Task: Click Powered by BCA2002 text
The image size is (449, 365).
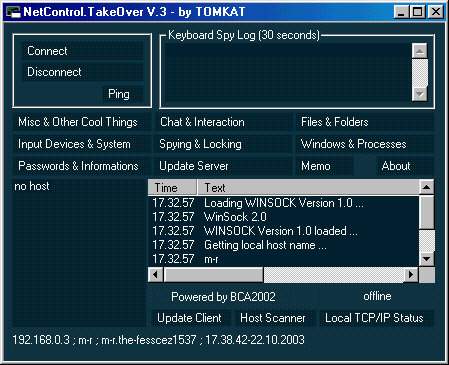Action: [223, 297]
